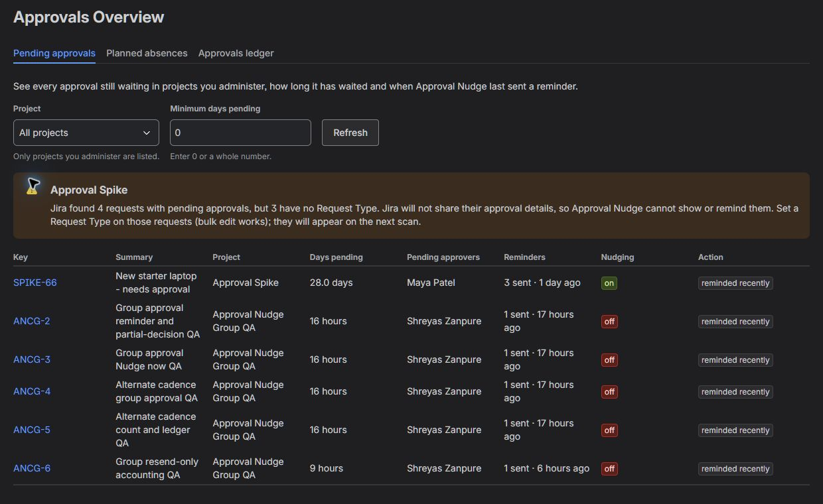Viewport: 823px width, 504px height.
Task: Click "reminded recently" in the ANCG-6 row
Action: coord(735,469)
